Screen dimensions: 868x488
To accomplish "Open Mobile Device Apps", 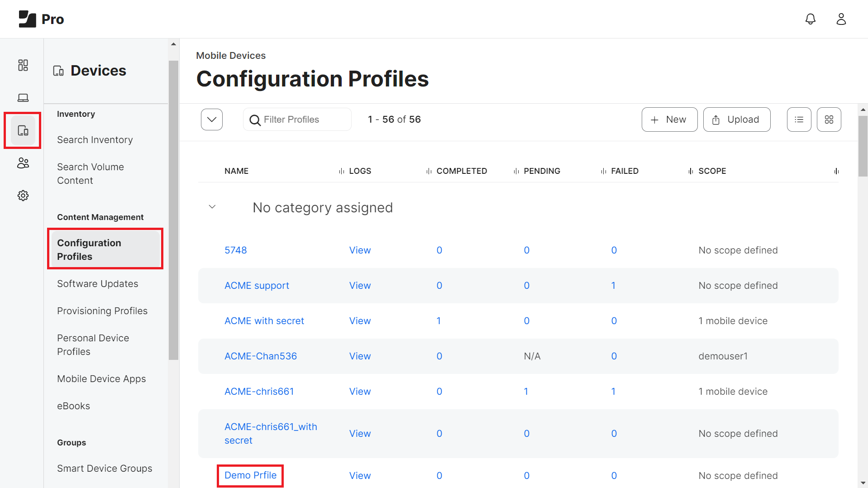I will (x=101, y=379).
